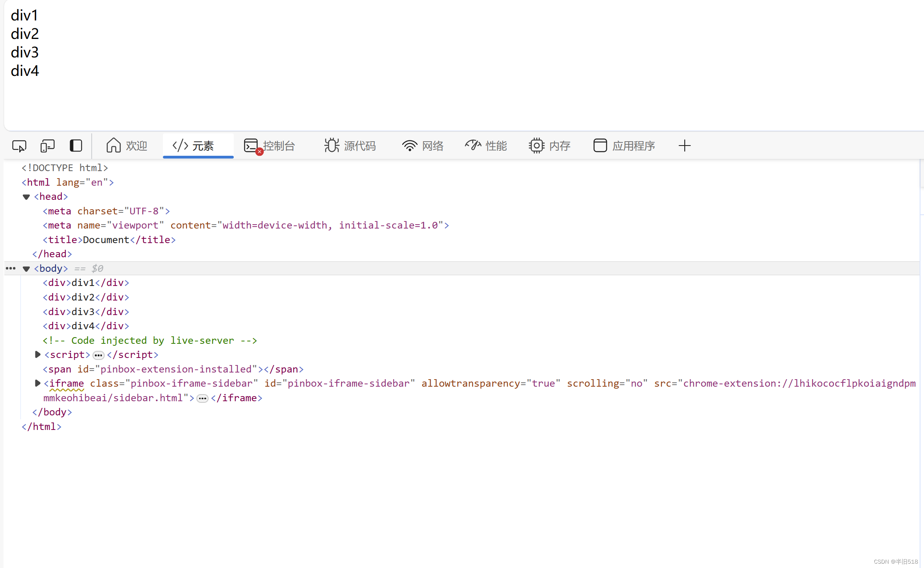This screenshot has width=924, height=568.
Task: Select the <!DOCTYPE html> line
Action: (65, 168)
